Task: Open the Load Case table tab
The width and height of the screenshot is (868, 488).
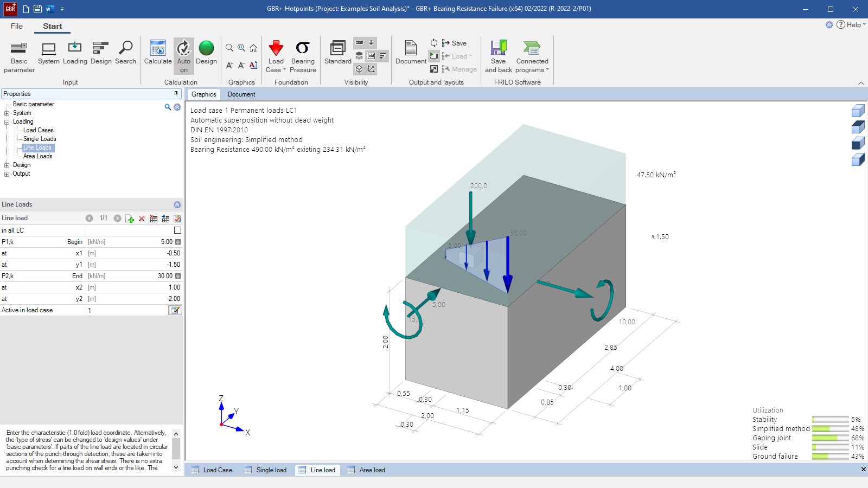Action: [212, 470]
